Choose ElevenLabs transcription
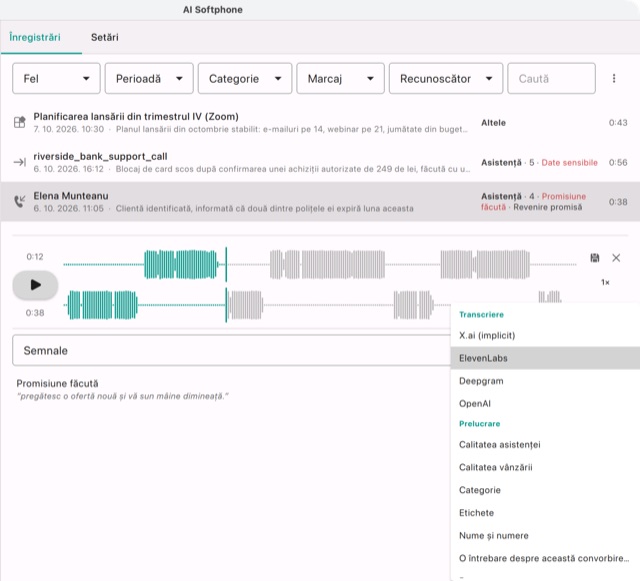Image resolution: width=640 pixels, height=581 pixels. coord(545,358)
